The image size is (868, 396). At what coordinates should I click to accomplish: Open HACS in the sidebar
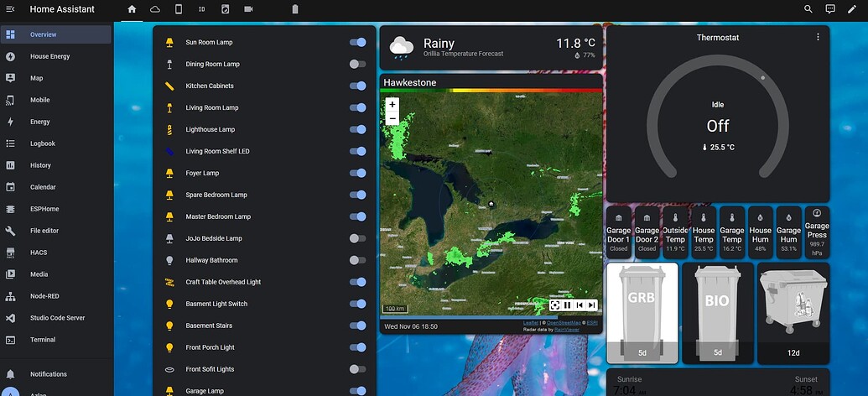[x=56, y=253]
